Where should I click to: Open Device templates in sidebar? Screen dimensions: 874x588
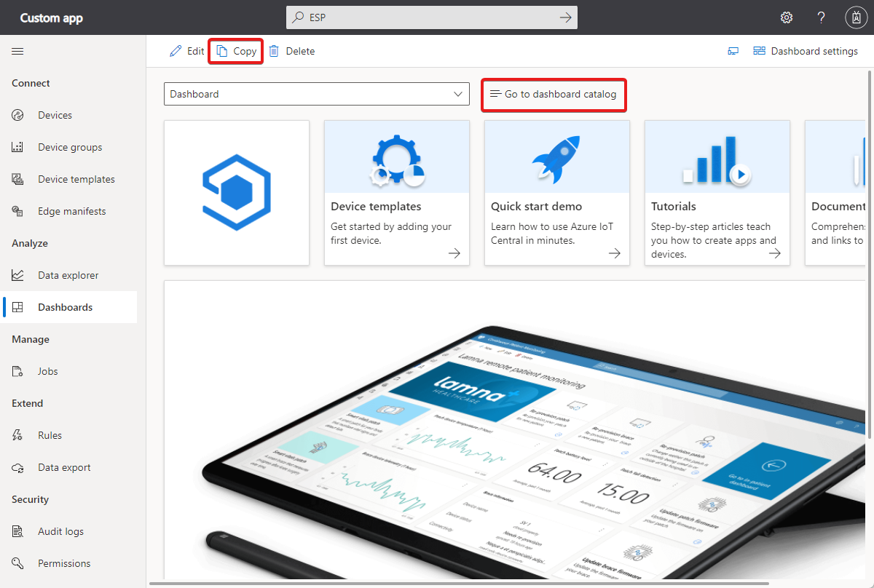76,179
